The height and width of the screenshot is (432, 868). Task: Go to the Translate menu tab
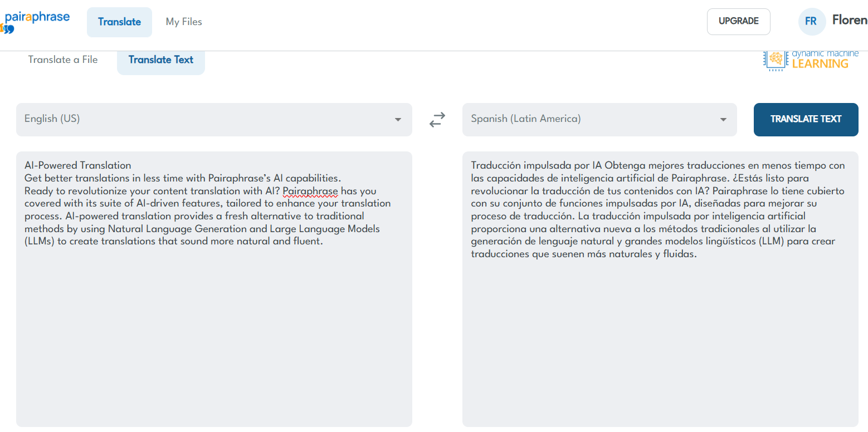click(119, 22)
